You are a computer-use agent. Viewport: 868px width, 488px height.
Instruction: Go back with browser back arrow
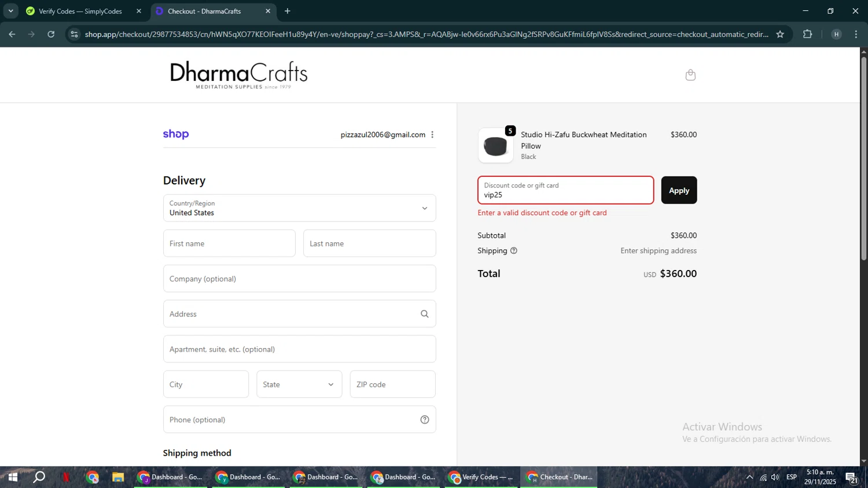(12, 34)
